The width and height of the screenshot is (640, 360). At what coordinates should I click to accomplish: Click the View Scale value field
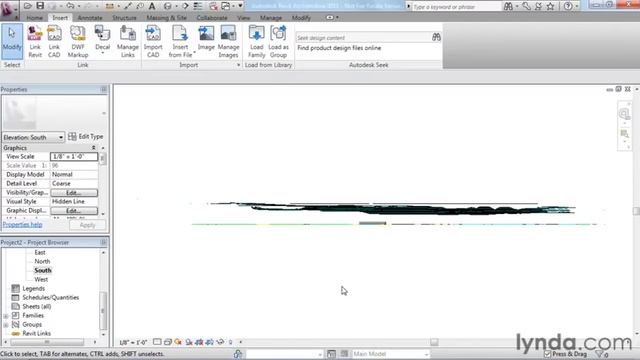[74, 156]
